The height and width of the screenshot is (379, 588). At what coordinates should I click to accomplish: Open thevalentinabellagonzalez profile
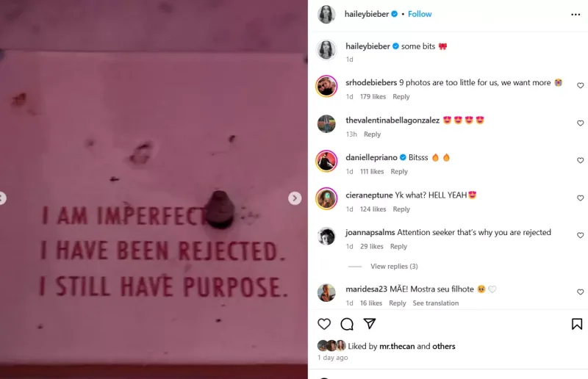392,120
